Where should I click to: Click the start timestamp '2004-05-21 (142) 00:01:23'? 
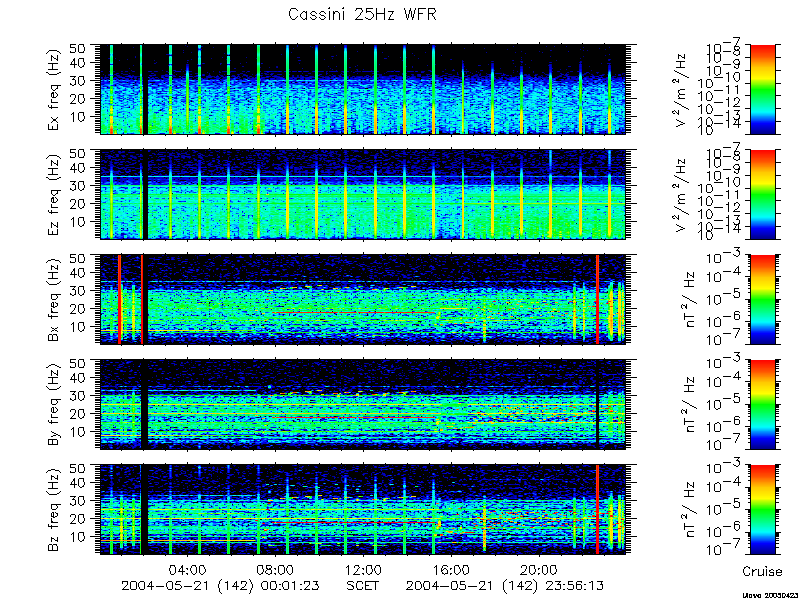(x=221, y=586)
